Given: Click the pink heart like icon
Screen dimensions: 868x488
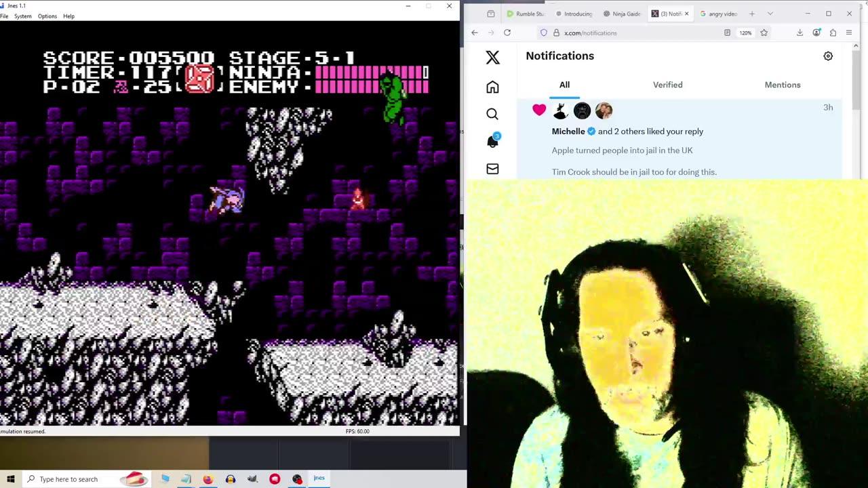Looking at the screenshot, I should [x=539, y=110].
